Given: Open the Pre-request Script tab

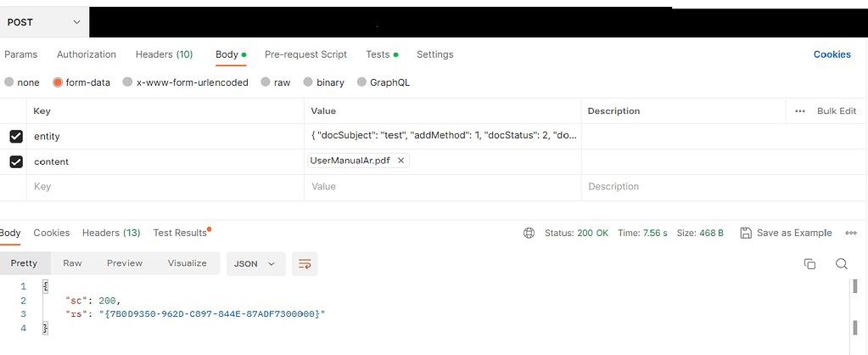Looking at the screenshot, I should tap(305, 54).
